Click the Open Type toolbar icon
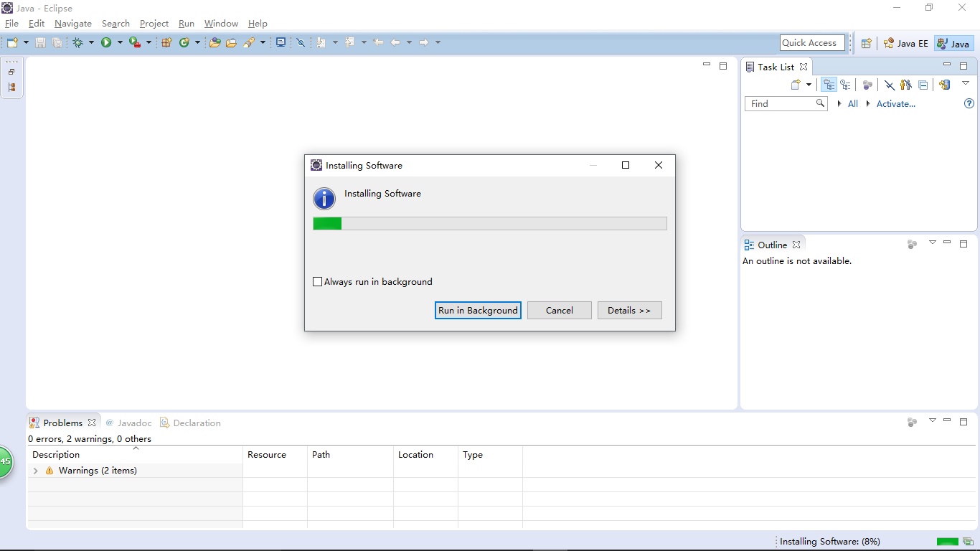The height and width of the screenshot is (551, 980). click(215, 42)
